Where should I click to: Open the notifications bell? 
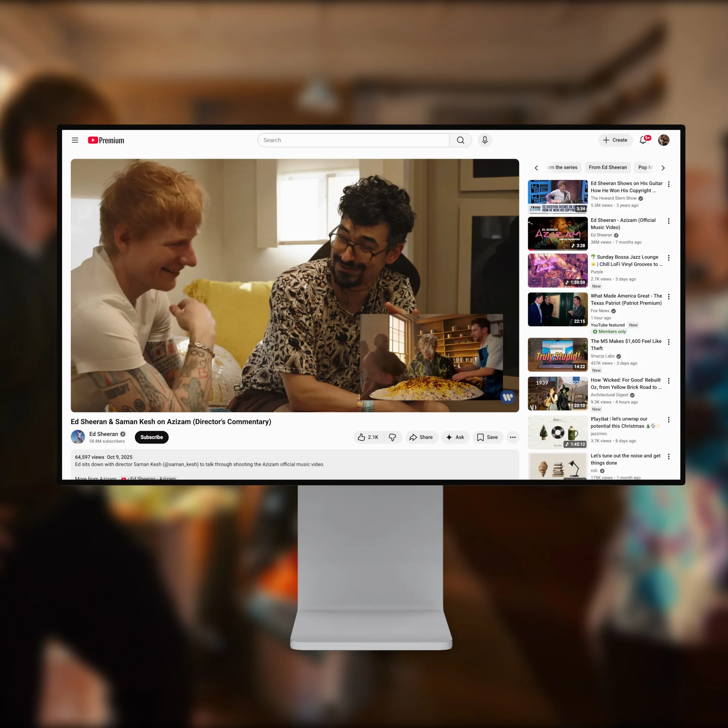click(643, 140)
